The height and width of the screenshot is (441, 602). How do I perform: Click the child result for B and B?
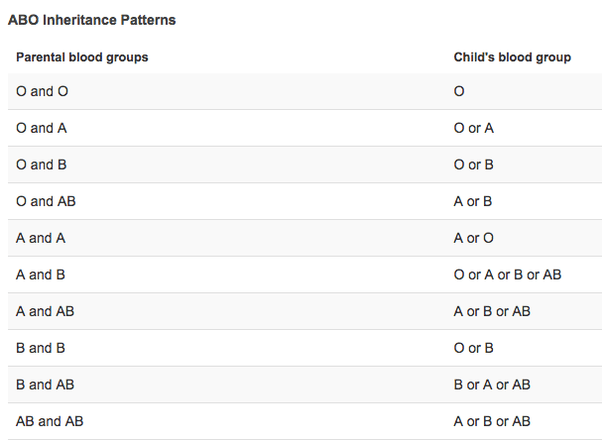(x=474, y=348)
